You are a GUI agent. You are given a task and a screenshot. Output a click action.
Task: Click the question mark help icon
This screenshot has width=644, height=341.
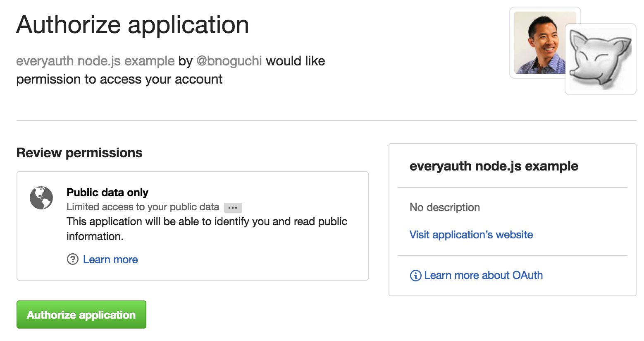click(72, 259)
